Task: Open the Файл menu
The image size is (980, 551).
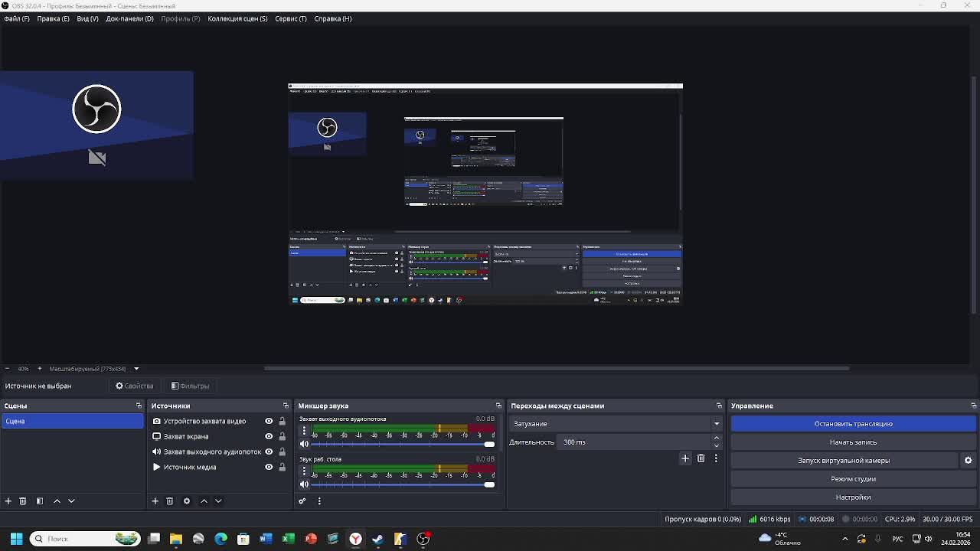Action: 17,18
